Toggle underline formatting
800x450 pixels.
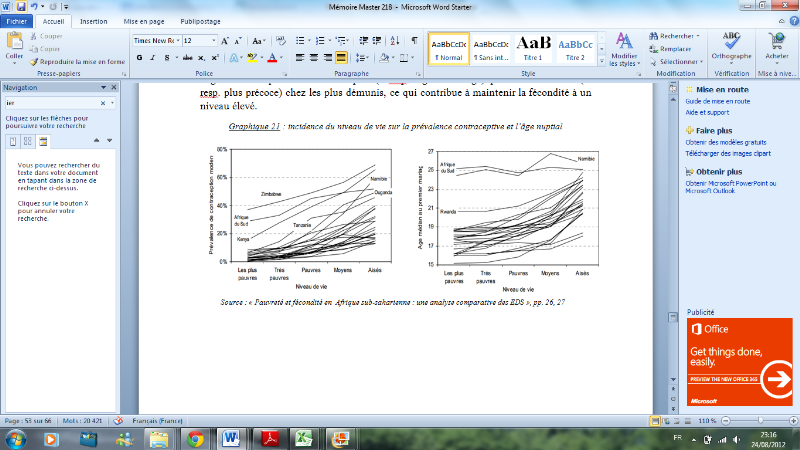click(x=167, y=58)
